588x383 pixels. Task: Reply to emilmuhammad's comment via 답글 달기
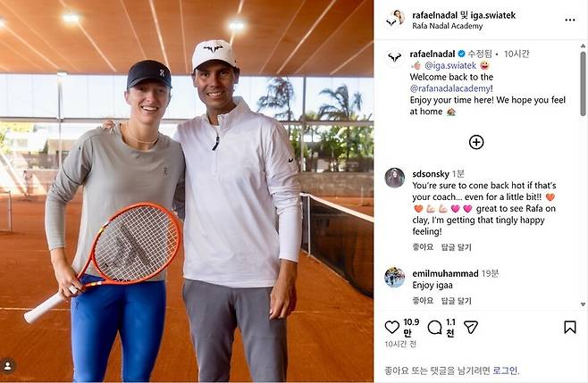(x=456, y=301)
